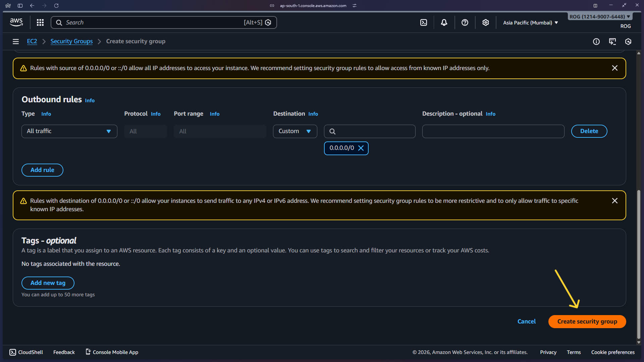Toggle the side navigation hamburger menu
This screenshot has height=362, width=644.
[15, 42]
